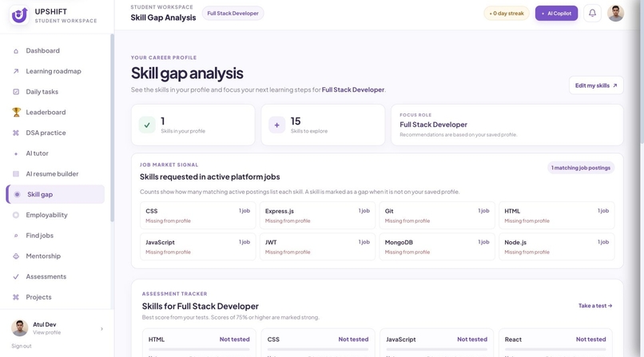Click the Daily tasks checkbox icon
The image size is (644, 357).
pyautogui.click(x=16, y=92)
